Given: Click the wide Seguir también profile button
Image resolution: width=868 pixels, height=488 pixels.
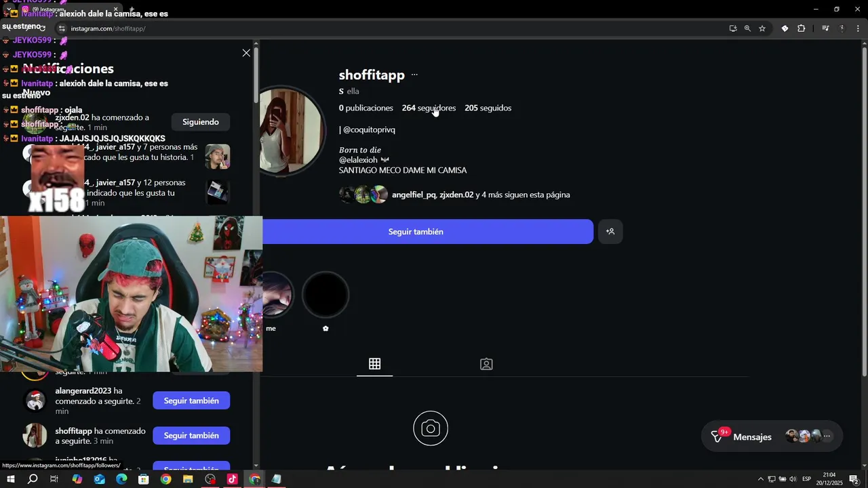Looking at the screenshot, I should click(416, 232).
